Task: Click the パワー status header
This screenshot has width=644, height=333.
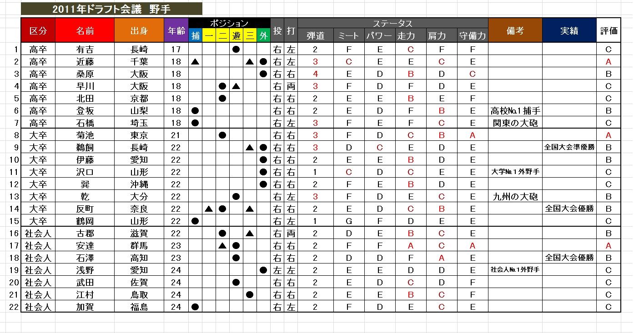Action: point(380,36)
